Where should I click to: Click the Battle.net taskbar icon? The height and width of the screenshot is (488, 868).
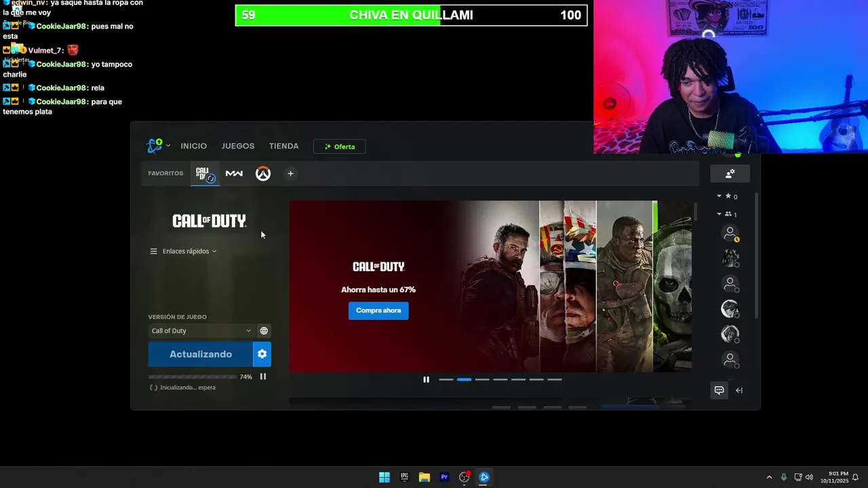tap(484, 477)
